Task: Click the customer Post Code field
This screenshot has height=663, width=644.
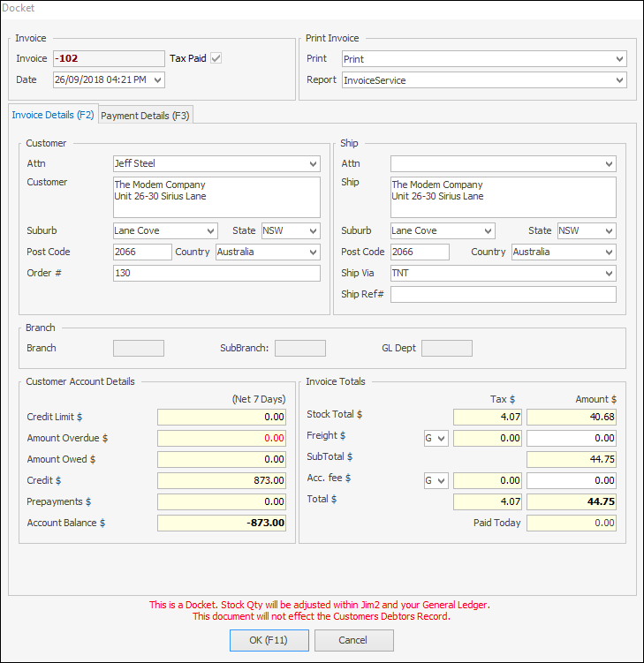Action: tap(142, 252)
